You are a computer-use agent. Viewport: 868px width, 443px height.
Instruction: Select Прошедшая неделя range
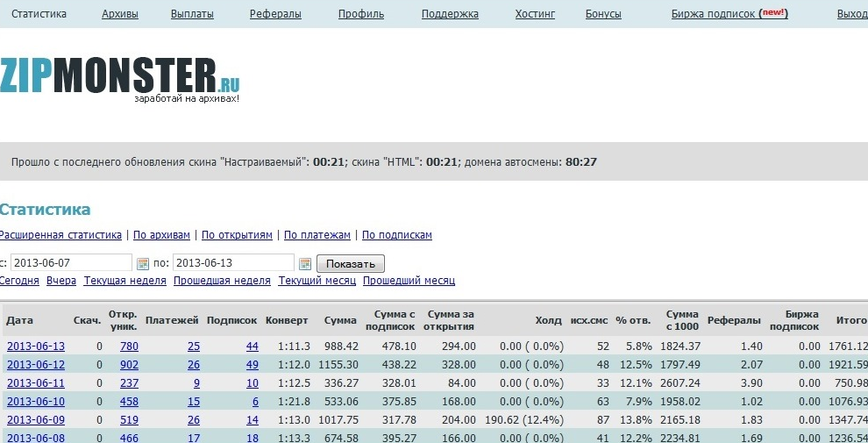tap(222, 280)
